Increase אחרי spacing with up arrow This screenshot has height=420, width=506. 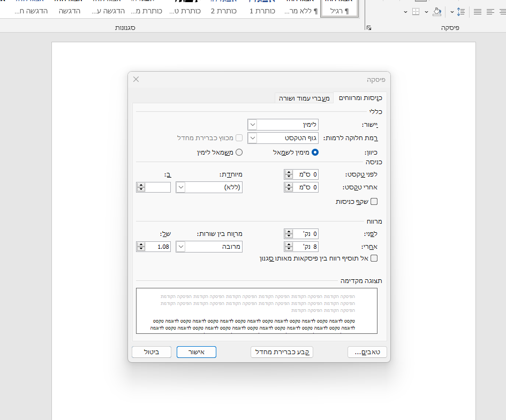click(289, 245)
